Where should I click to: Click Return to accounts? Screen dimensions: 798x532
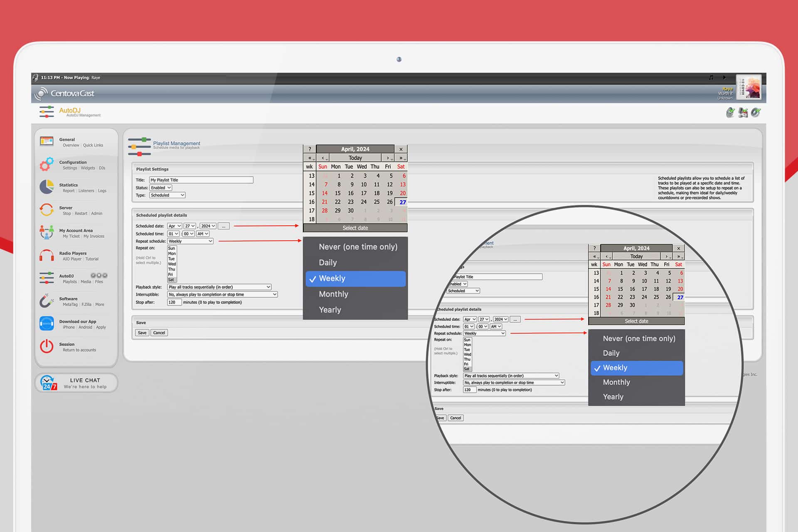coord(79,350)
